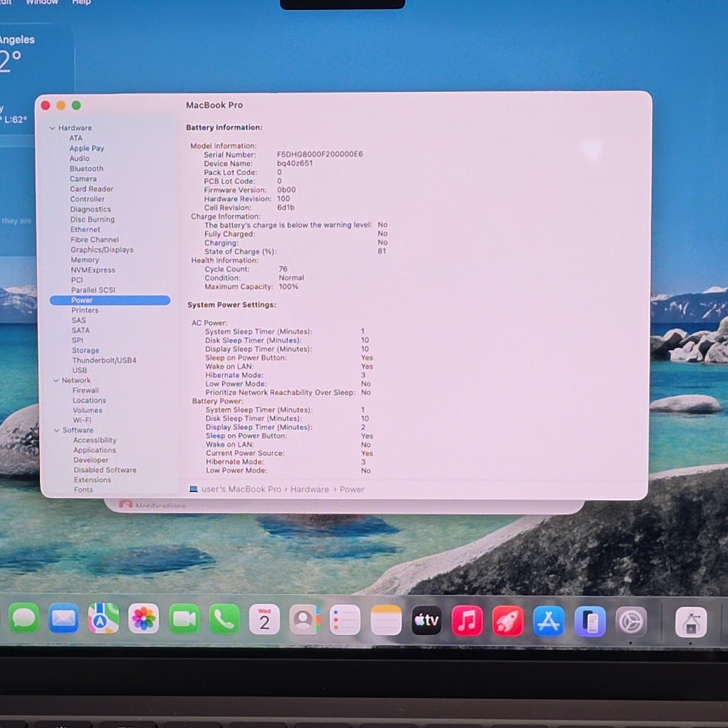Select SAS in the sidebar
Image resolution: width=728 pixels, height=728 pixels.
79,320
